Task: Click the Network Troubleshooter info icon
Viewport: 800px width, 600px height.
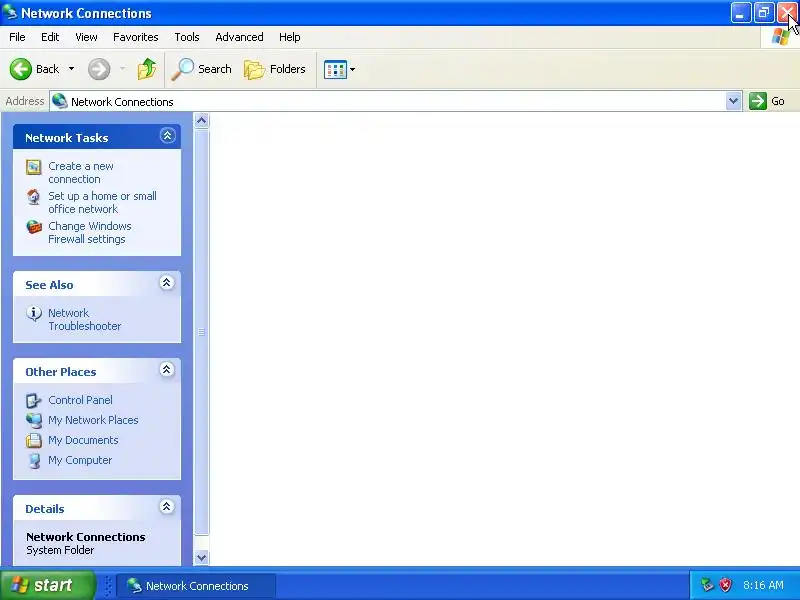Action: (34, 313)
